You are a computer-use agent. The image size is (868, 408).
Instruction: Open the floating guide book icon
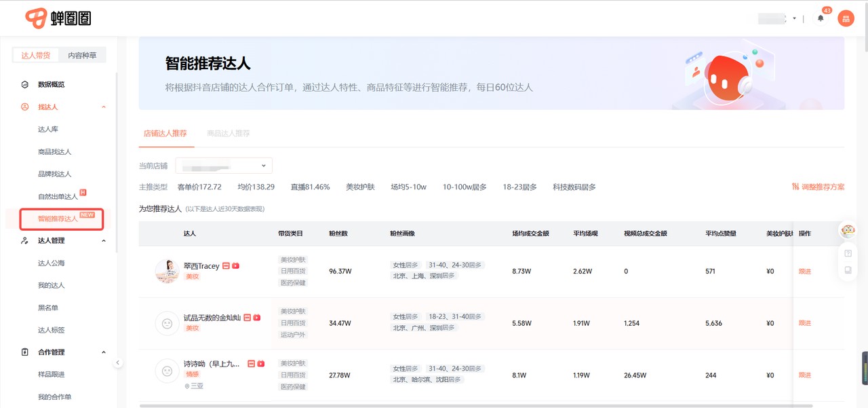point(848,270)
